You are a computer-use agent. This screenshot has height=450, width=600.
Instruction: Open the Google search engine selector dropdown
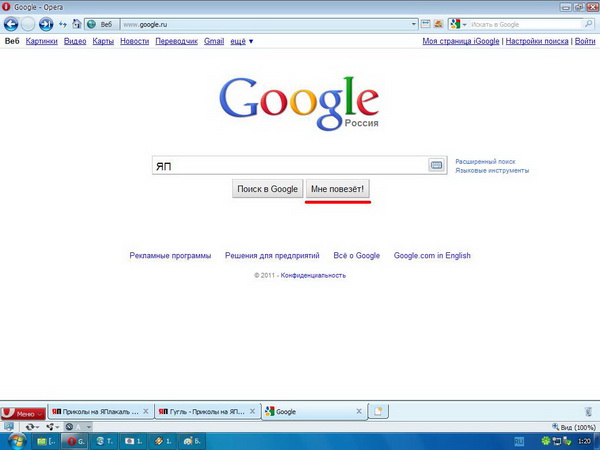[458, 24]
